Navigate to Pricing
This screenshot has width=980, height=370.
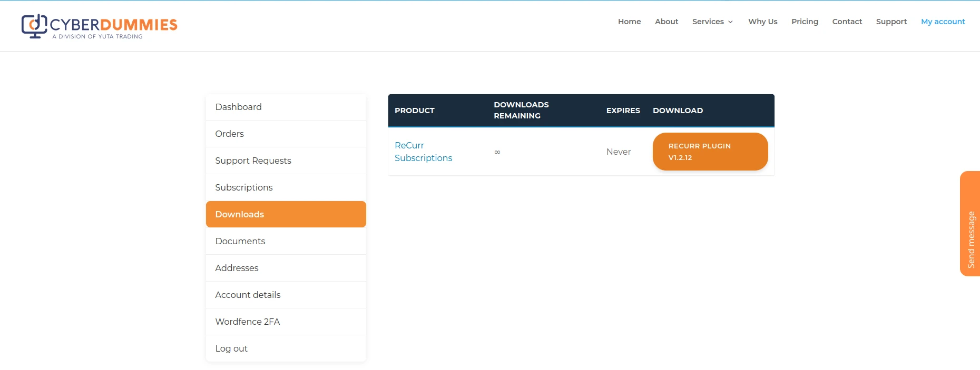(x=805, y=22)
